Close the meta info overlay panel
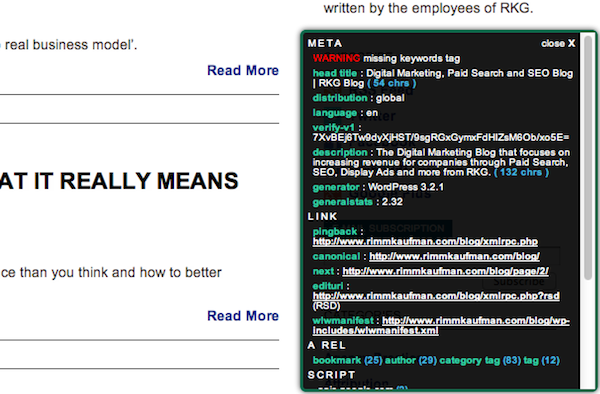The image size is (600, 394). tap(558, 43)
